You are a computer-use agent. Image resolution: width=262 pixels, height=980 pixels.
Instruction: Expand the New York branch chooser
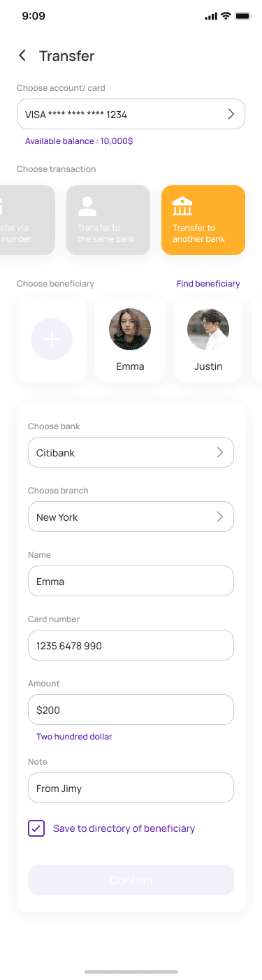tap(131, 517)
